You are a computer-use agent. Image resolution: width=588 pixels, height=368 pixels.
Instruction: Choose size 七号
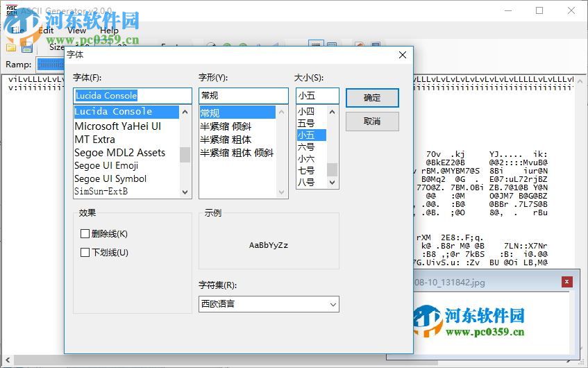(x=311, y=170)
